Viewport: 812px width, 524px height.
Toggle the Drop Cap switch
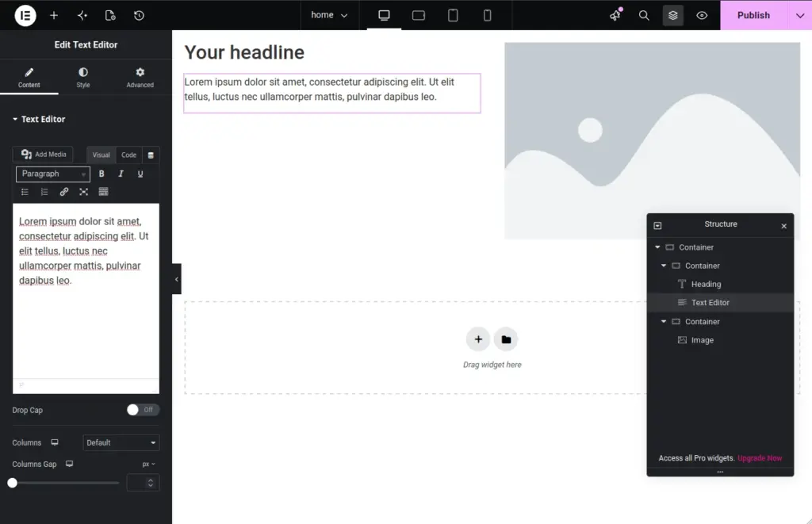(143, 410)
